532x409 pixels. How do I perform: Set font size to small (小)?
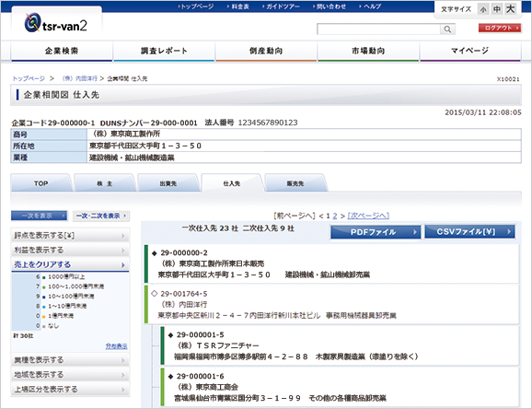click(x=483, y=9)
